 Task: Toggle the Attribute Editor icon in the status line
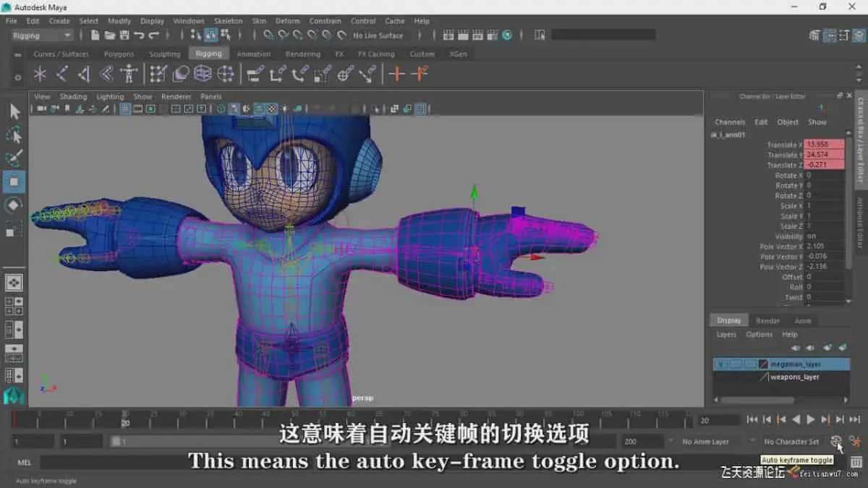click(830, 35)
